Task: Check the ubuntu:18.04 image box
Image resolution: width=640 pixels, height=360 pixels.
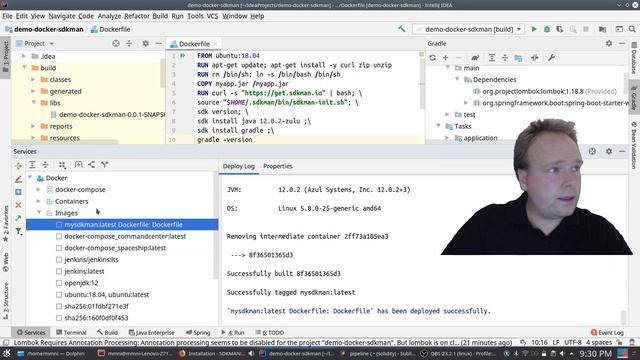Action: click(x=59, y=295)
